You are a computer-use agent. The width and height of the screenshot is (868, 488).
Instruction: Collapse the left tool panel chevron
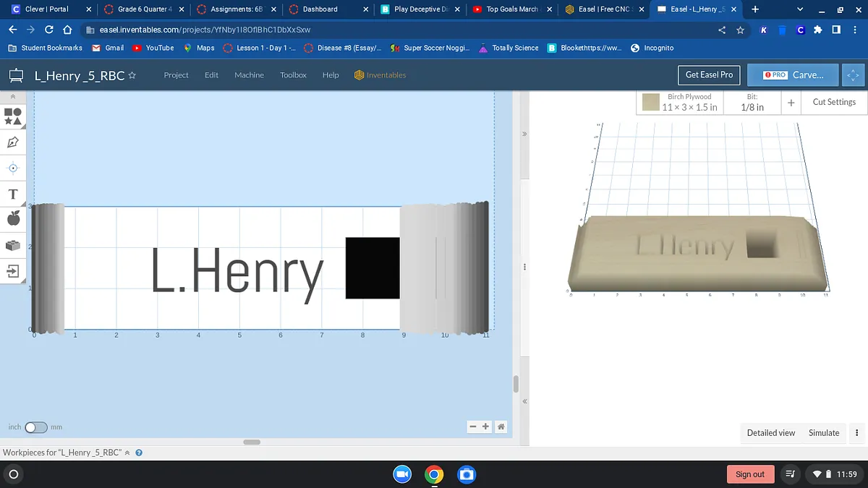[x=13, y=97]
